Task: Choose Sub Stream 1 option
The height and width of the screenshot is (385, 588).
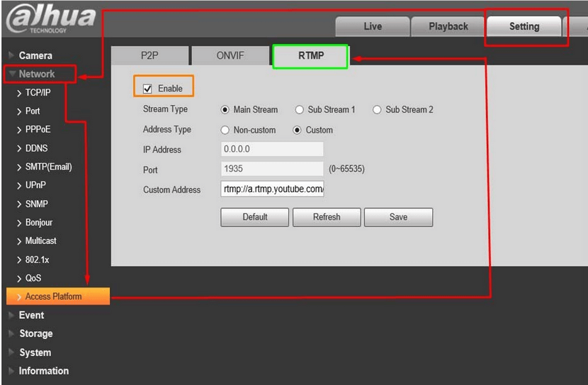Action: 299,110
